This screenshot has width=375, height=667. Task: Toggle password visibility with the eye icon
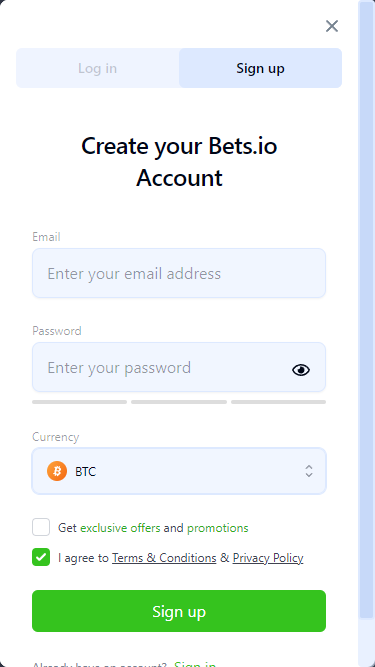[x=301, y=370]
